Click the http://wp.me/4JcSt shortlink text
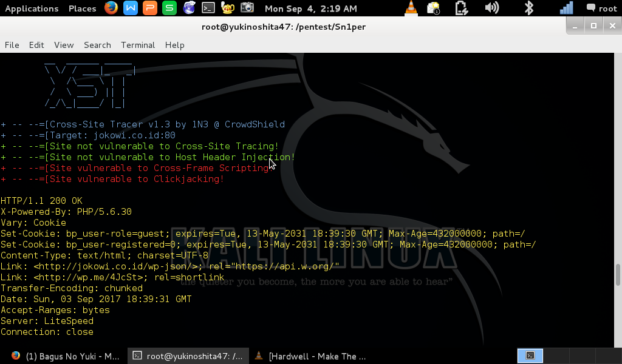This screenshot has height=364, width=622. pyautogui.click(x=91, y=277)
